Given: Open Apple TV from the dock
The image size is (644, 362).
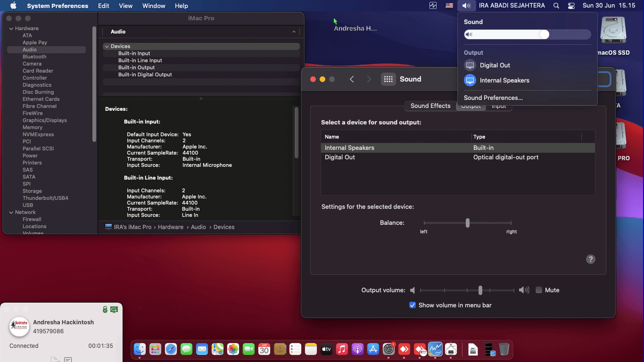Looking at the screenshot, I should 326,349.
